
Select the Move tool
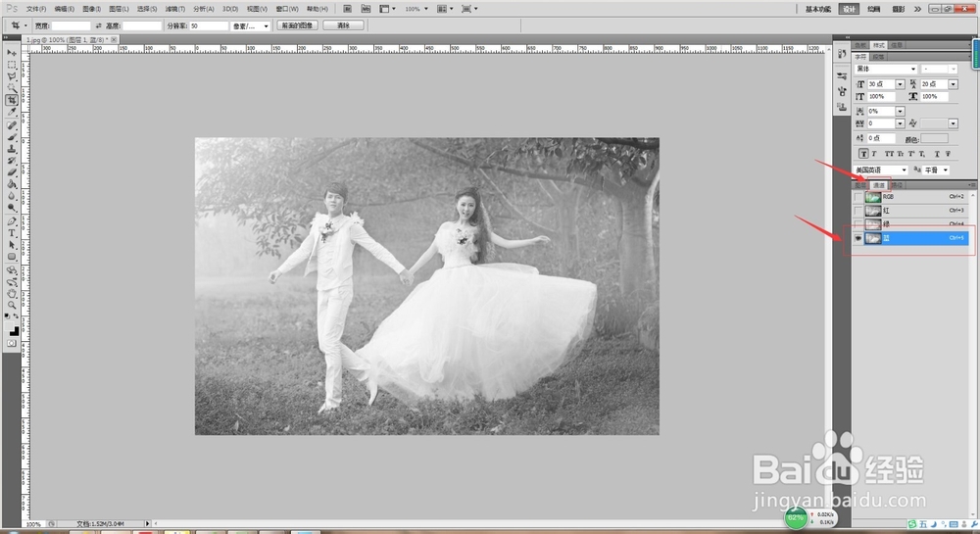pyautogui.click(x=12, y=53)
